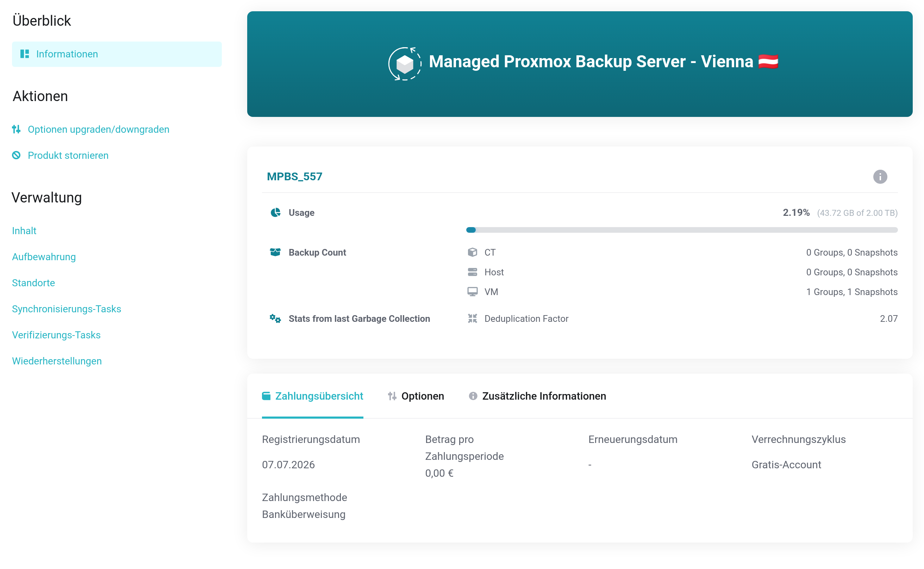Viewport: 924px width, 569px height.
Task: Click the Verrechnungszyklus heading
Action: (799, 439)
